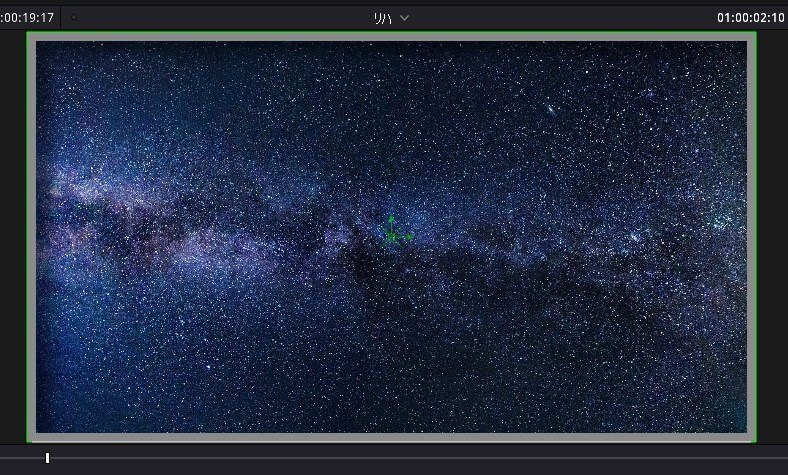This screenshot has height=475, width=788.
Task: Open the timeline name dropdown chevron
Action: click(x=405, y=18)
